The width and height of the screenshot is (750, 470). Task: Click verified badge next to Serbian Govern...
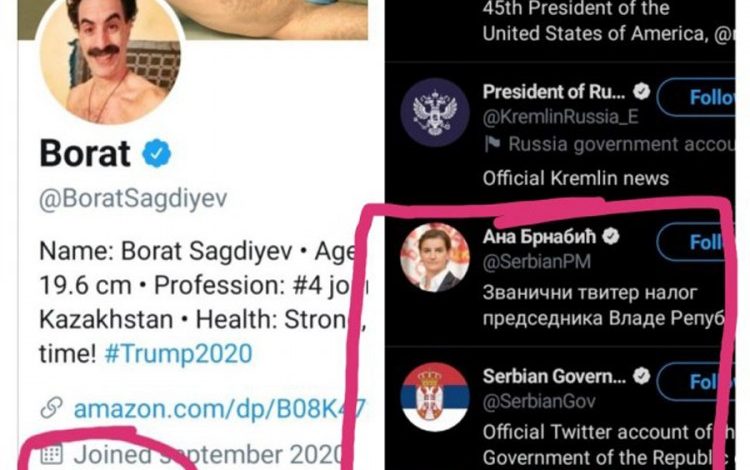641,377
